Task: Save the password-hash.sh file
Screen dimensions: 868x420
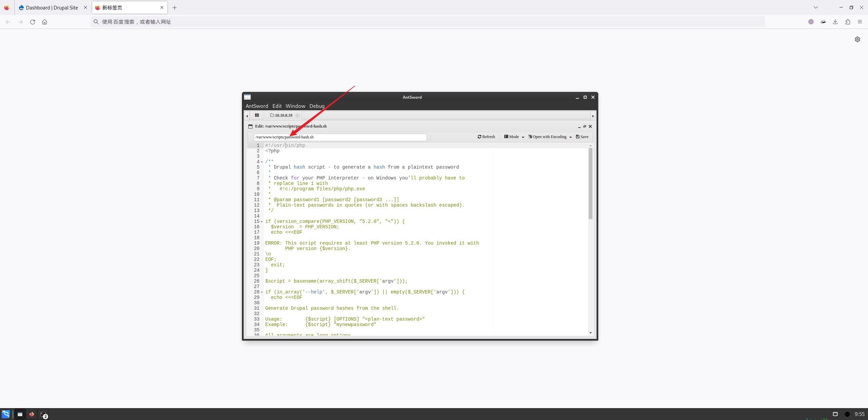Action: (x=582, y=137)
